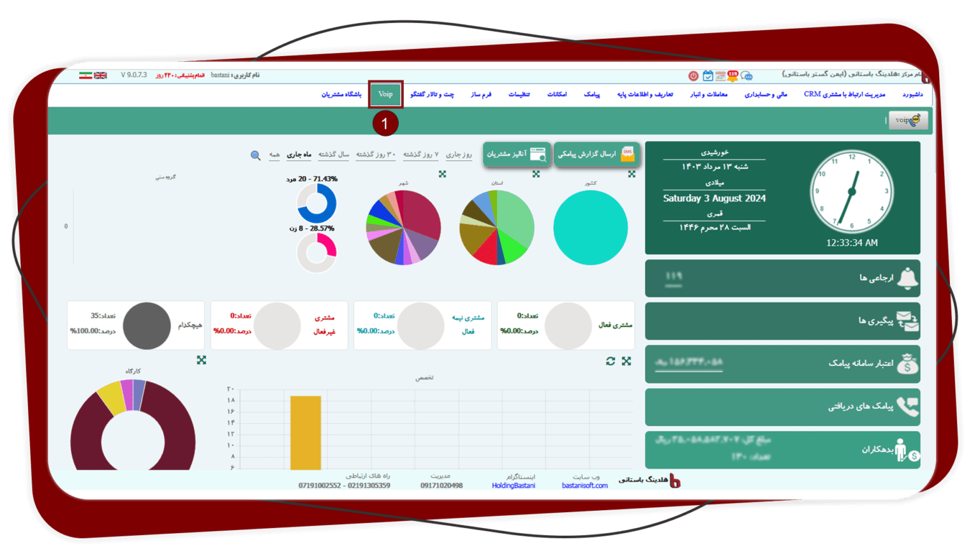Image resolution: width=980 pixels, height=551 pixels.
Task: Expand the کشور country pie chart
Action: click(x=631, y=174)
